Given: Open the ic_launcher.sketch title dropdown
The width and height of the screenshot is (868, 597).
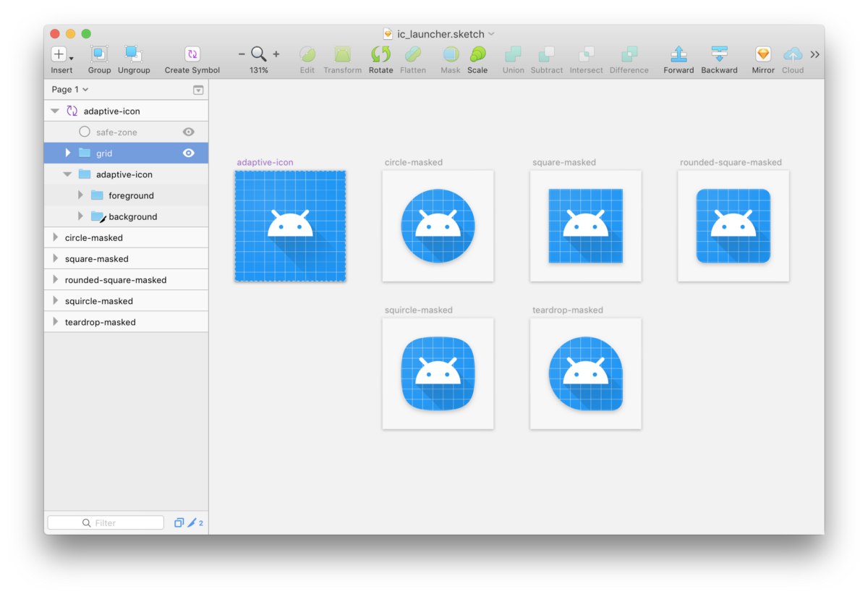Looking at the screenshot, I should point(492,34).
